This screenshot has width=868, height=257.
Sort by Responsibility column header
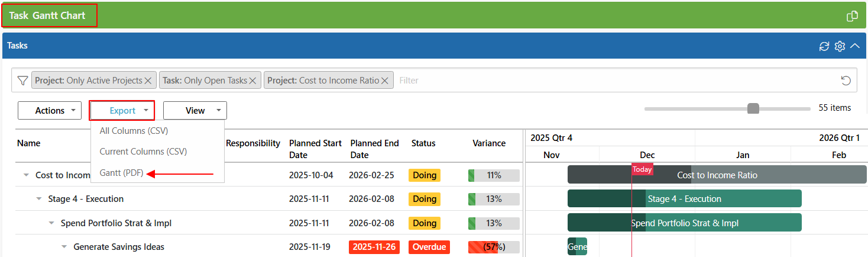point(253,143)
